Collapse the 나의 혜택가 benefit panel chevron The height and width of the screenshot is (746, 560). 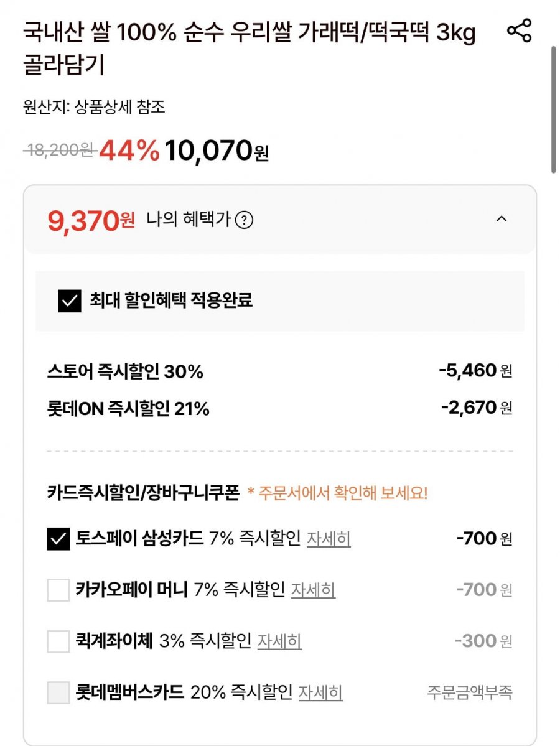coord(502,219)
